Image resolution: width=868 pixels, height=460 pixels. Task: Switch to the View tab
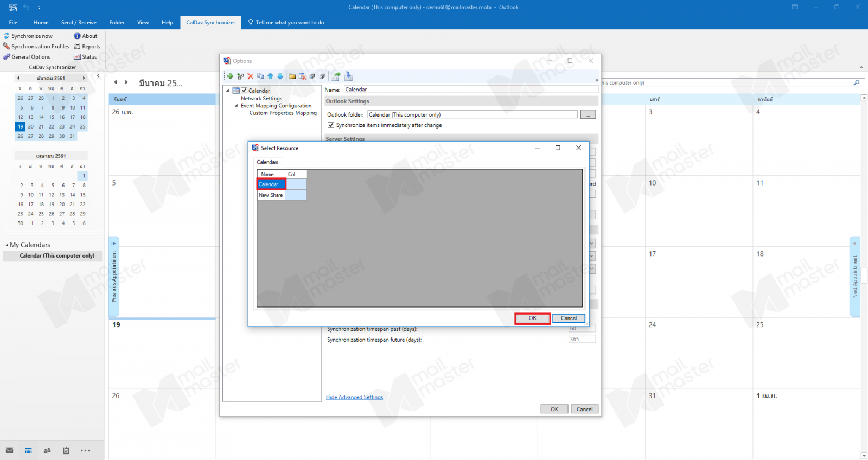143,23
